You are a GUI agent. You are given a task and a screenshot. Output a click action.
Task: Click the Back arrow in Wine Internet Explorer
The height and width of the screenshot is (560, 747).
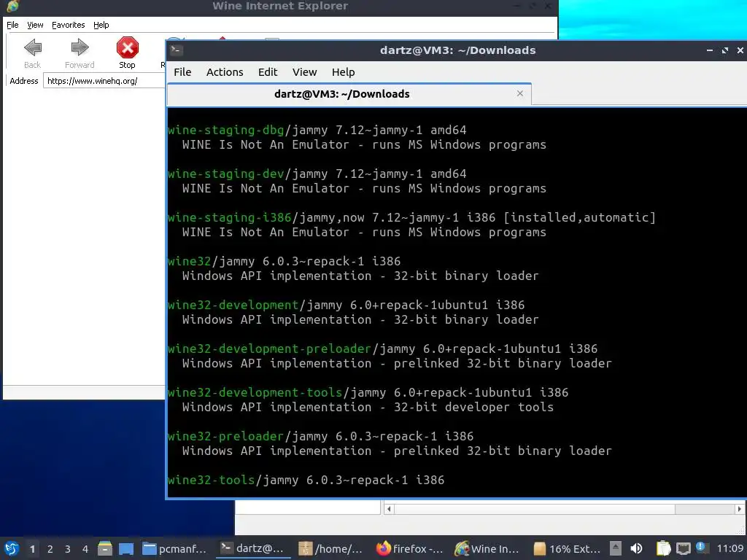click(x=32, y=47)
